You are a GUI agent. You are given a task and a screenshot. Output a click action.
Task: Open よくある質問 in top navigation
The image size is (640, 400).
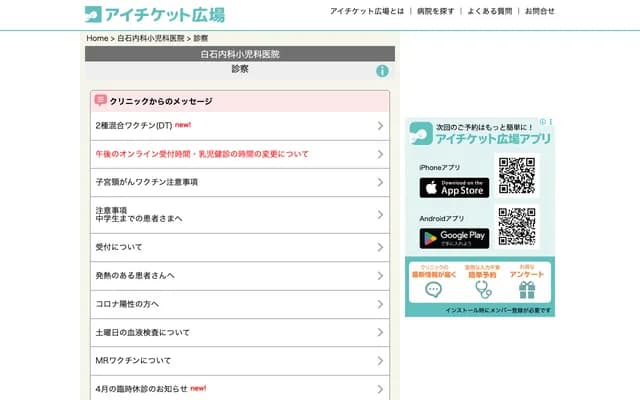click(x=489, y=11)
